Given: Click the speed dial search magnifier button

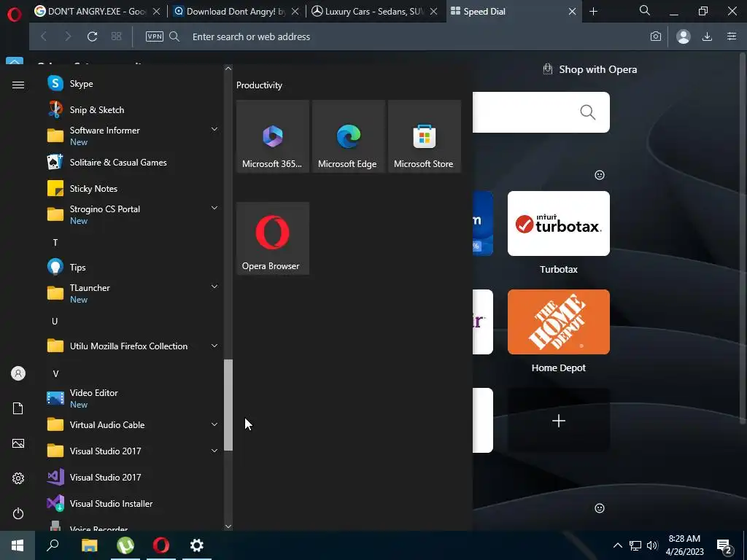Looking at the screenshot, I should tap(587, 112).
